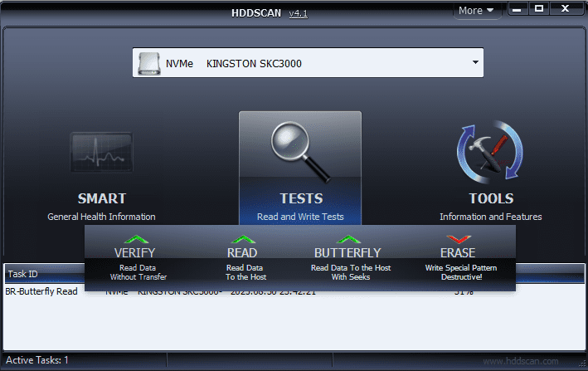The image size is (588, 371).
Task: Select the VERIFY test option
Action: coord(135,258)
